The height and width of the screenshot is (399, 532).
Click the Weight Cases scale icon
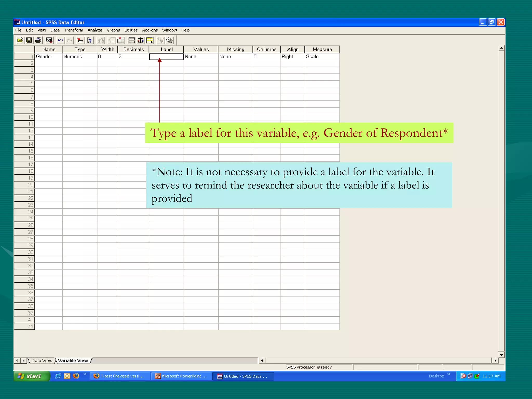[141, 40]
